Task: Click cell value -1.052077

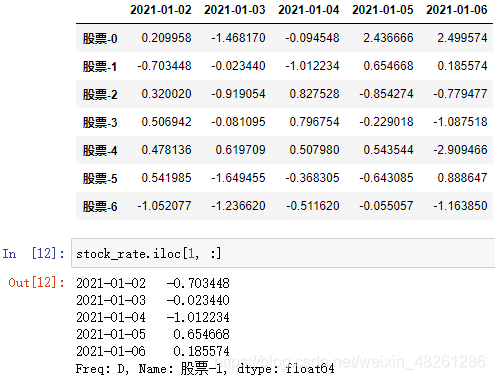Action: tap(164, 206)
